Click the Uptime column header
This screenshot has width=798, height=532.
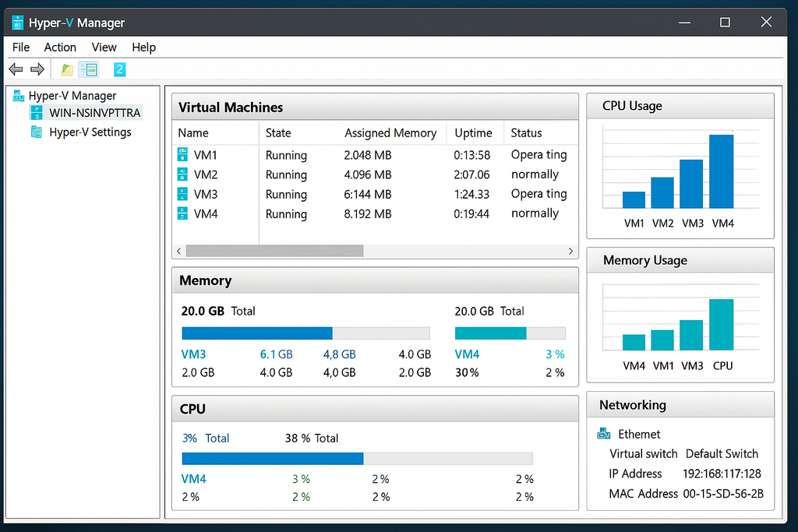tap(473, 133)
